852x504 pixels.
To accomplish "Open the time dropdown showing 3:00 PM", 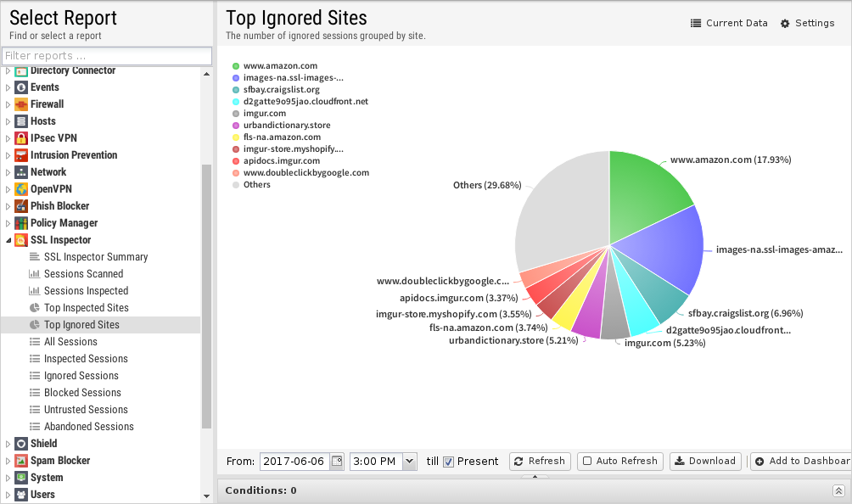I will pos(410,461).
